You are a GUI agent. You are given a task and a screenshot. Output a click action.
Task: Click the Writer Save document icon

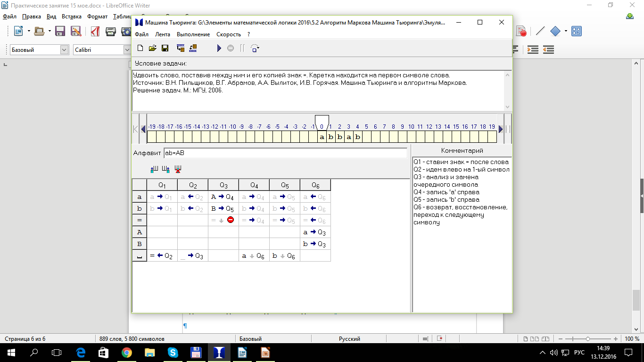(60, 32)
